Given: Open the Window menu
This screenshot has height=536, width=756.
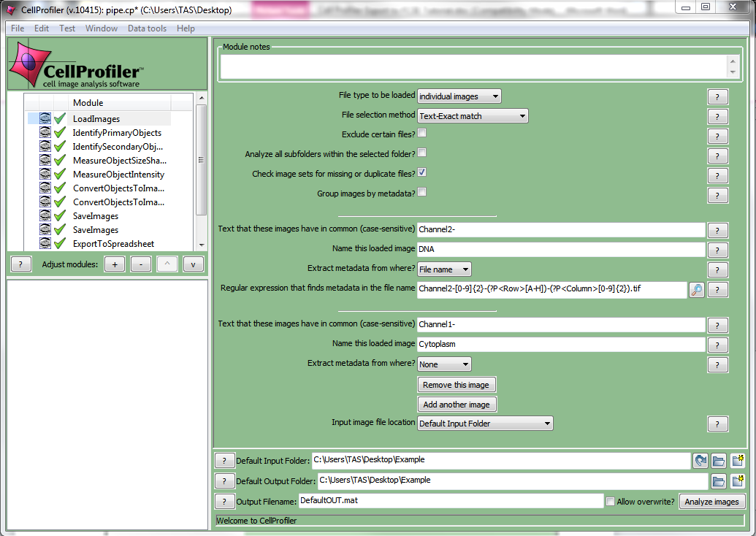Looking at the screenshot, I should (102, 28).
